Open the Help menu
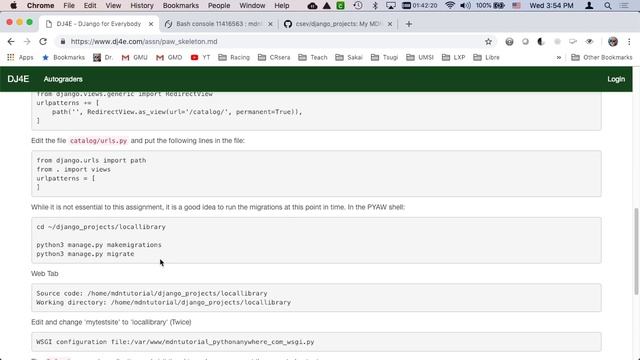Viewport: 640px width, 360px height. 282,6
